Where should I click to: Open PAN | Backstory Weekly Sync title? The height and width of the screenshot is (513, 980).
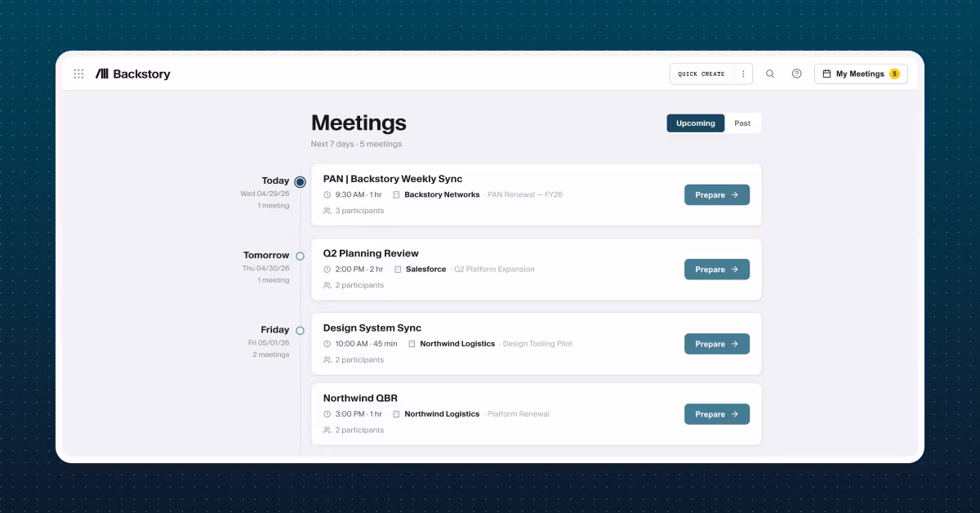(393, 179)
